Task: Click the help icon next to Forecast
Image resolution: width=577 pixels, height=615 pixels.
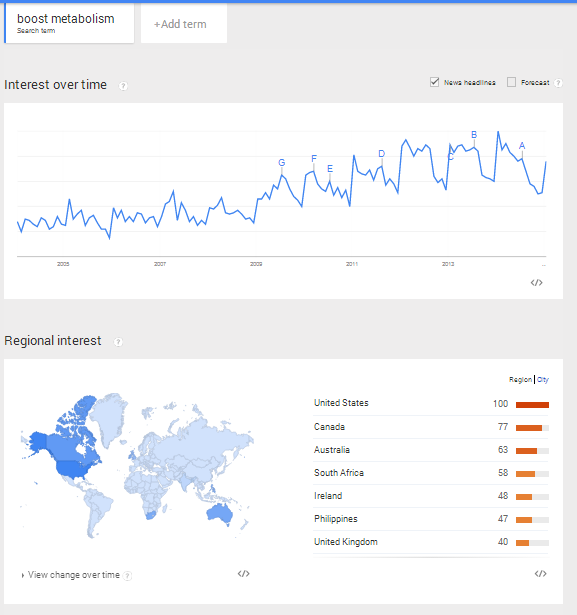Action: [558, 83]
